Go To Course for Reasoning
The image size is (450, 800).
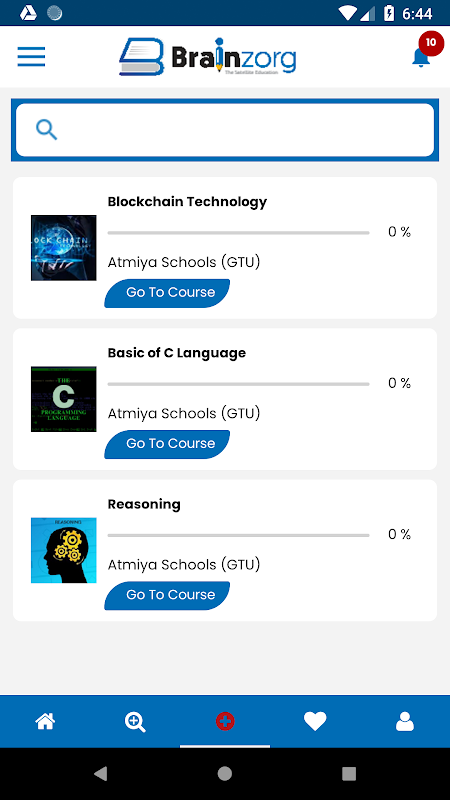coord(167,595)
